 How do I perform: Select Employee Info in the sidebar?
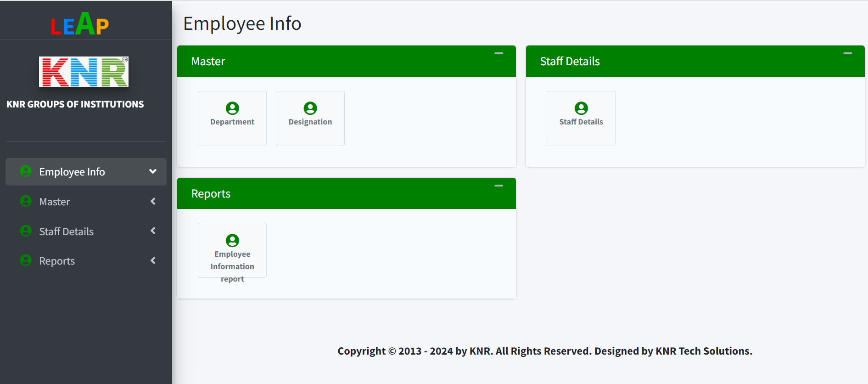[86, 172]
